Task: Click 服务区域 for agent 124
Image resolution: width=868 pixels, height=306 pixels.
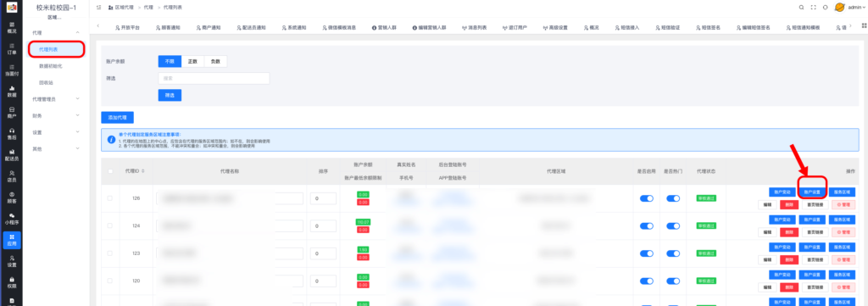Action: click(x=842, y=220)
